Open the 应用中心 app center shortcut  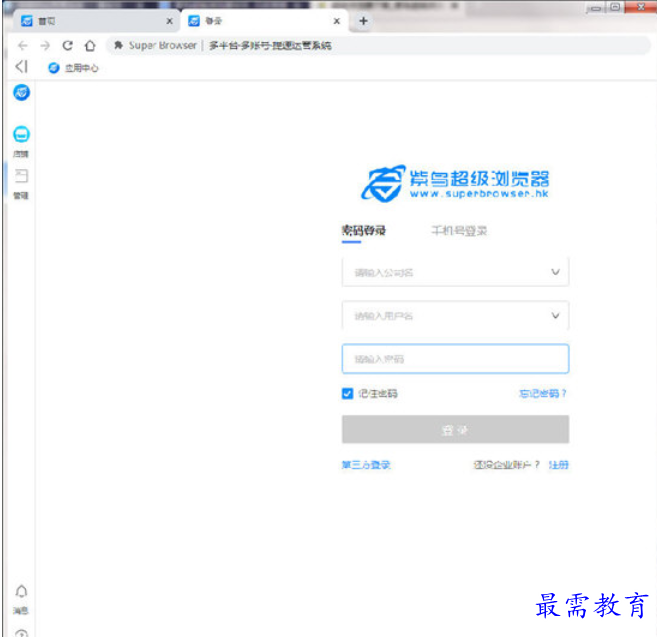pos(73,68)
